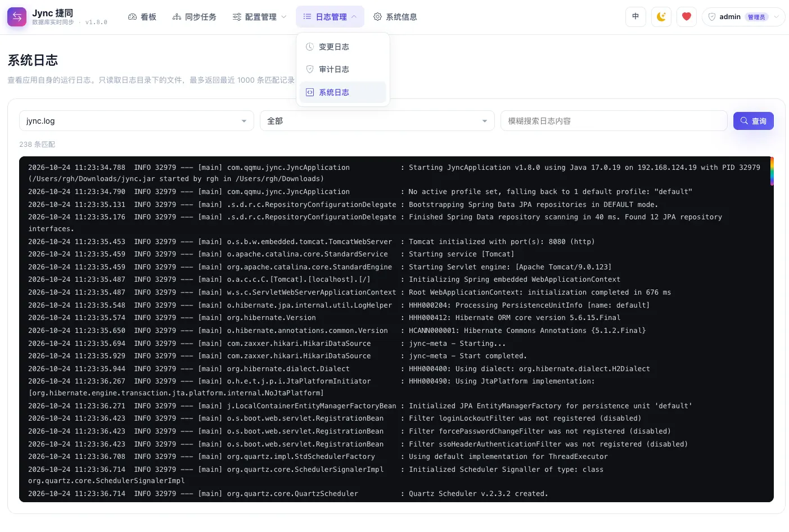Click the shield icon beside 审计日志
Image resolution: width=789 pixels, height=532 pixels.
(310, 69)
